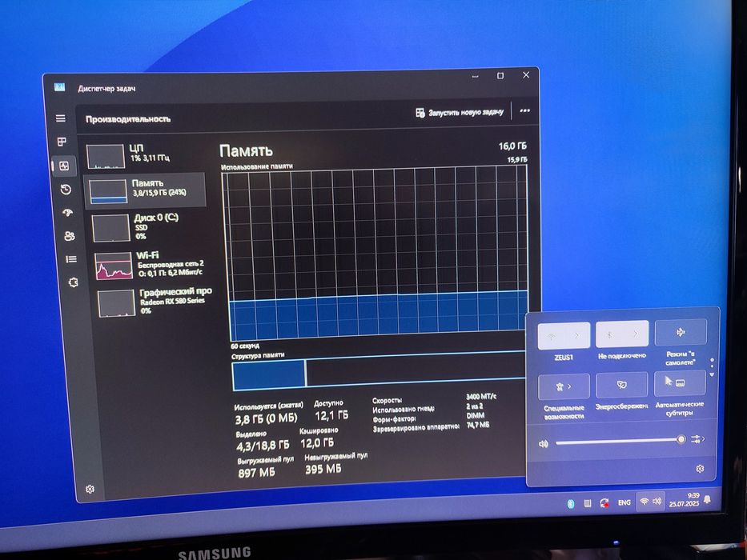Image resolution: width=747 pixels, height=560 pixels.
Task: Select the Performance page icon in sidebar
Action: (64, 166)
